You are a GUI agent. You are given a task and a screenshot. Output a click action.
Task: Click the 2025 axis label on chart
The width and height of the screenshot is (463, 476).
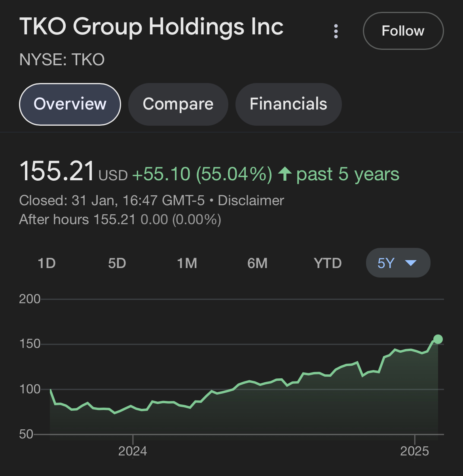(414, 451)
